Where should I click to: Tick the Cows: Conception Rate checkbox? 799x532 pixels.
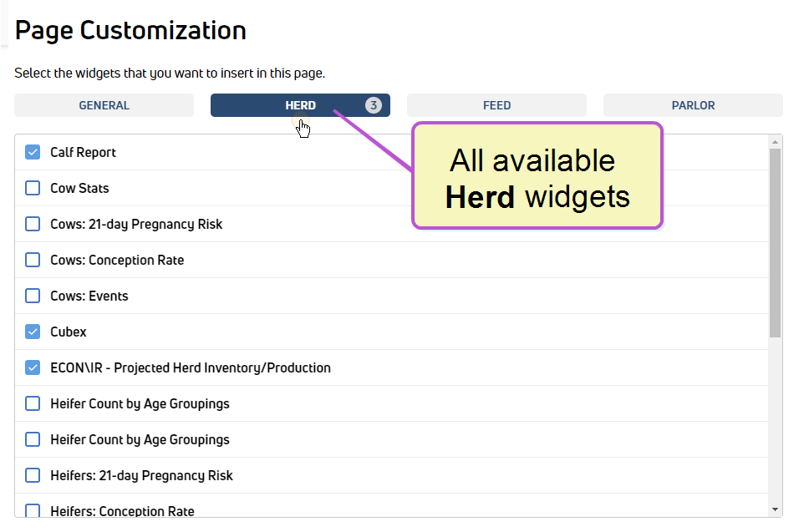point(33,260)
